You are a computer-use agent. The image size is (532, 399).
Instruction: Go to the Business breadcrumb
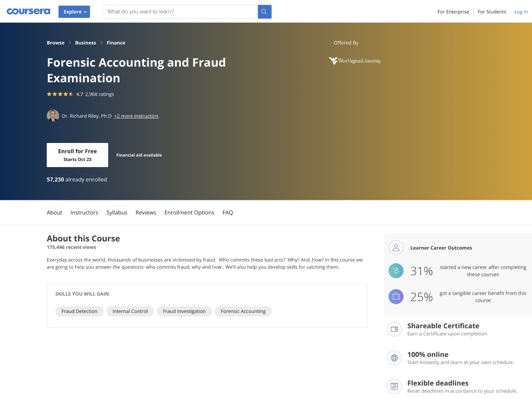(x=86, y=43)
